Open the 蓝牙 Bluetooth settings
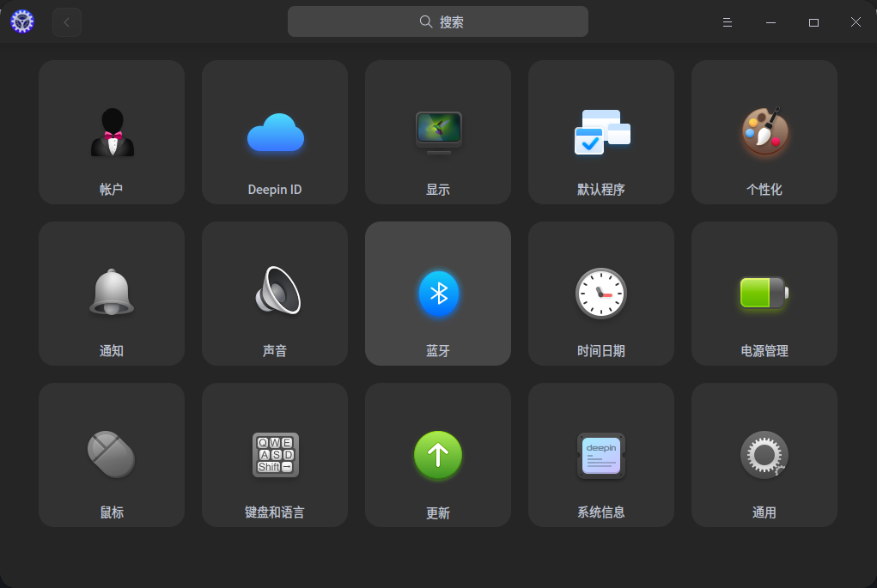Viewport: 877px width, 588px height. 438,294
